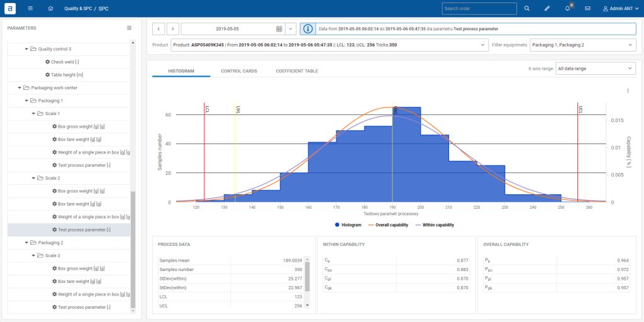Go to next date with right arrow

(x=173, y=29)
